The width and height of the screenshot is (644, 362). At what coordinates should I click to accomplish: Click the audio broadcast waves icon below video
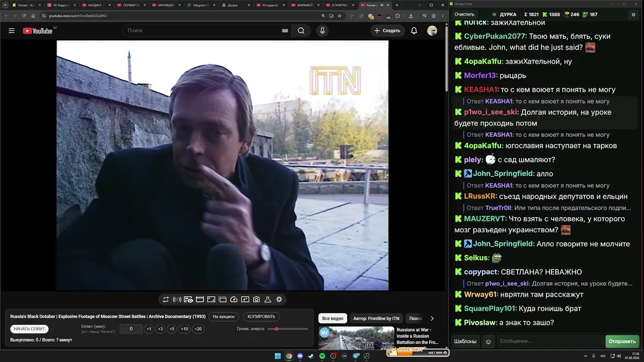coord(177,300)
